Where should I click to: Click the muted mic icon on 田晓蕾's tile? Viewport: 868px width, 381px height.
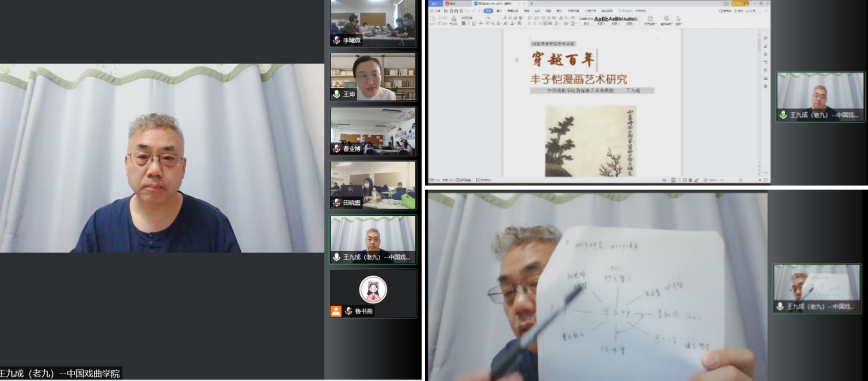tap(336, 203)
